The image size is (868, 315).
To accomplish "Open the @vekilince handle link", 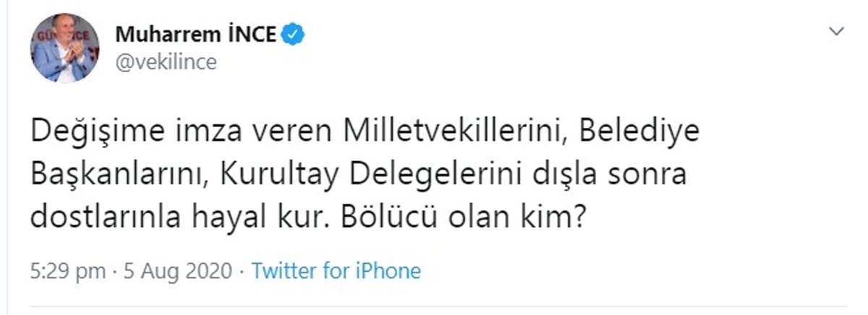I will [x=166, y=62].
